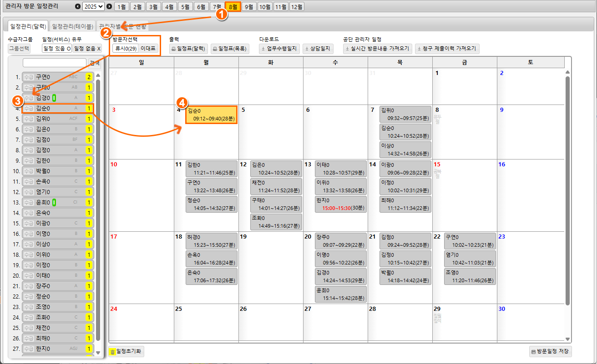Select the 8월 highlighted month button

(x=233, y=6)
